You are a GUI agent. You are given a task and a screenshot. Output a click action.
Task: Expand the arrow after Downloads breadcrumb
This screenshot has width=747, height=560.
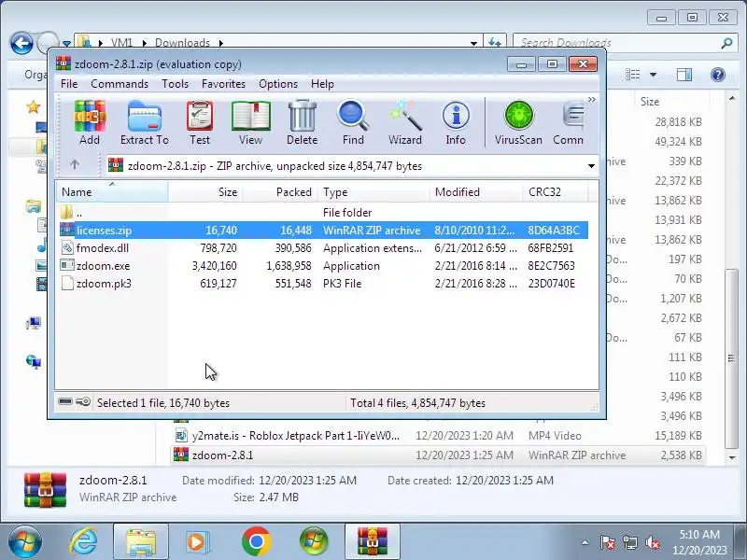click(221, 43)
